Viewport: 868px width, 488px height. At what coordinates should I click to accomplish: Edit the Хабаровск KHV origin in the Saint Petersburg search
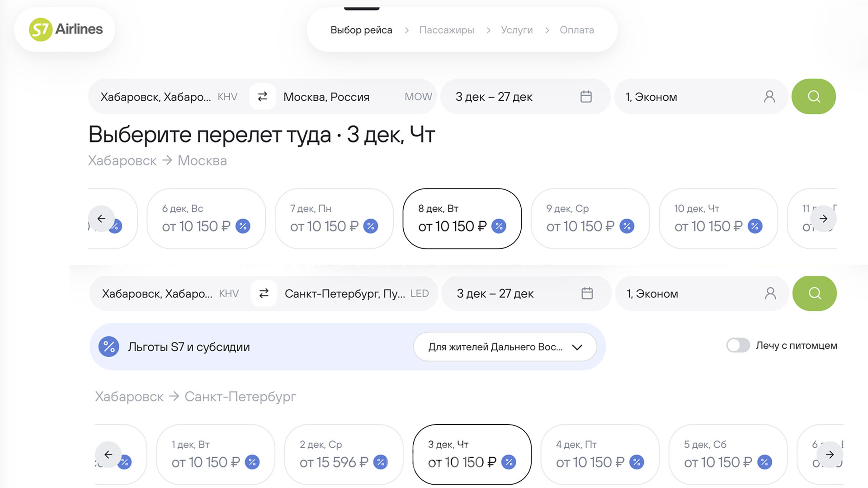(x=170, y=294)
